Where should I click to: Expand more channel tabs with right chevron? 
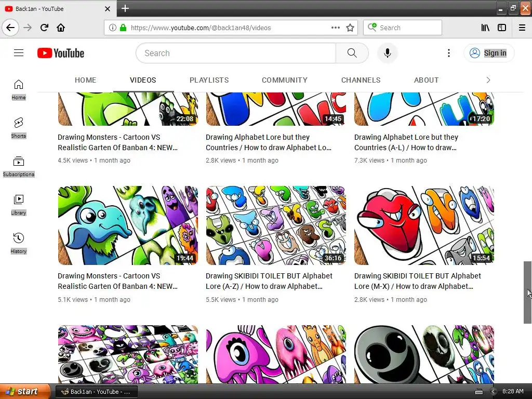click(x=488, y=80)
